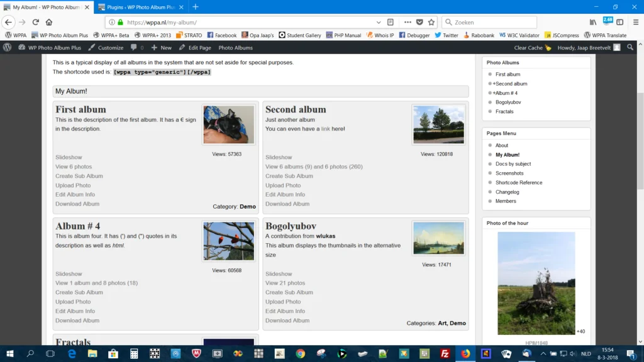The height and width of the screenshot is (362, 644).
Task: Open the Twitter bookmark
Action: click(447, 35)
